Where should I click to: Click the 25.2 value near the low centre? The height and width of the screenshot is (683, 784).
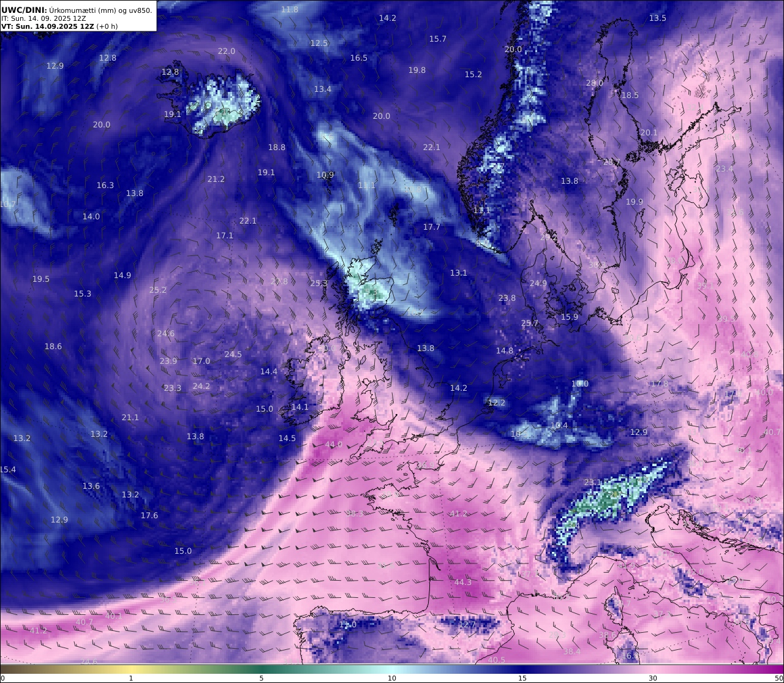pyautogui.click(x=158, y=290)
